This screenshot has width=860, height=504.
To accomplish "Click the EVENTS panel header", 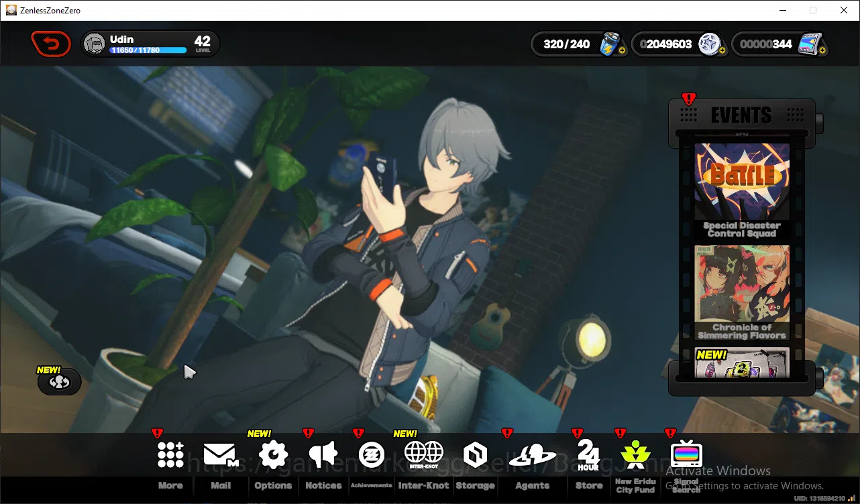I will click(741, 115).
